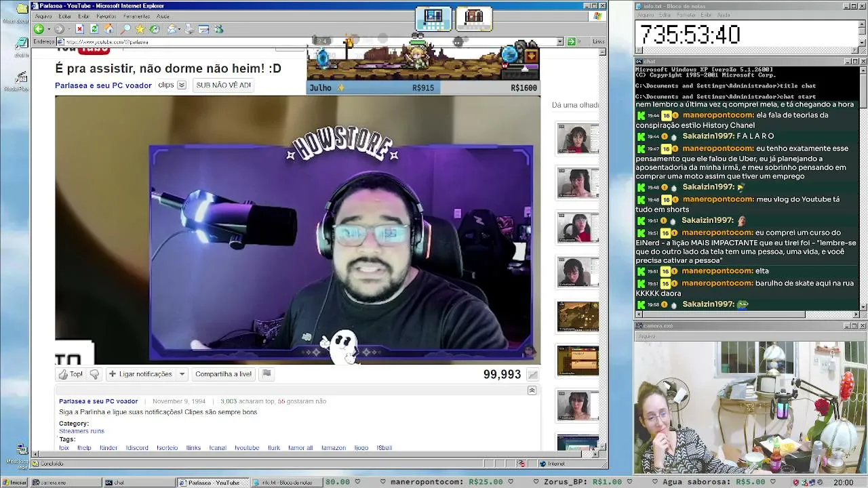Viewport: 868px width, 488px height.
Task: Open the Editar menu in Internet Explorer
Action: [x=64, y=16]
